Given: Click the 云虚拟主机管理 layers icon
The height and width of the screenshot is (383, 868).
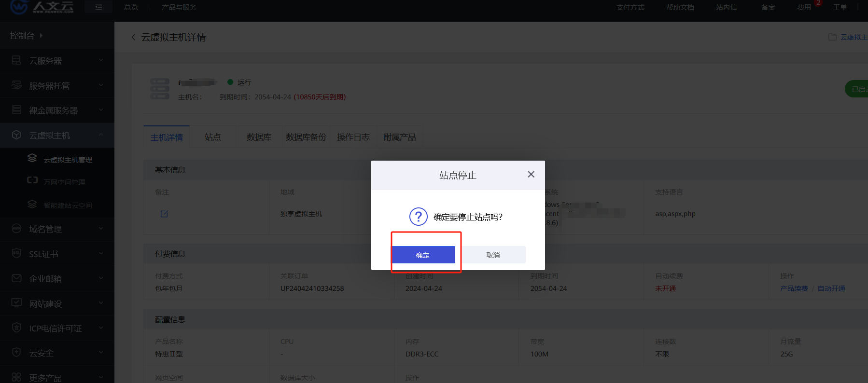Looking at the screenshot, I should coord(32,158).
